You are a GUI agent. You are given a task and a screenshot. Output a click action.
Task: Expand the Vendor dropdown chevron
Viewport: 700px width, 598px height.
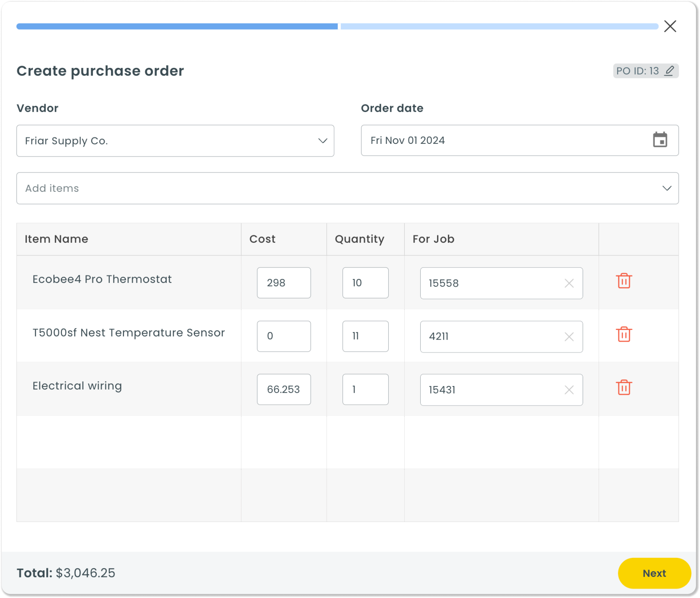pos(323,141)
